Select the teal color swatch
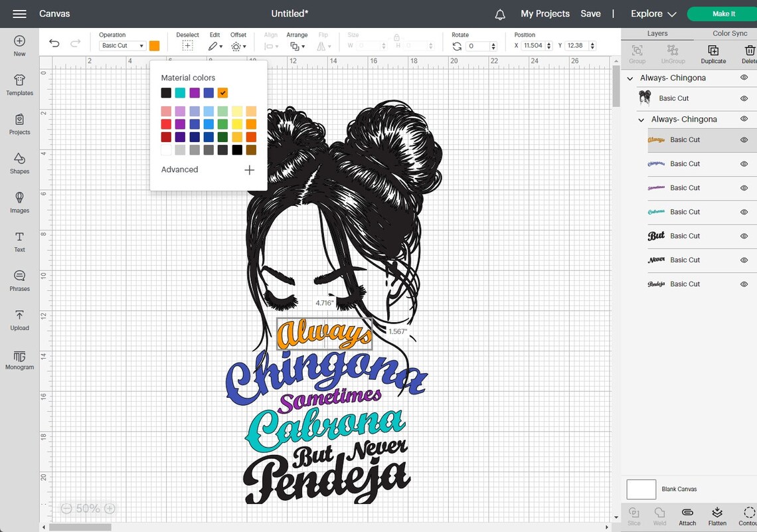 (181, 92)
